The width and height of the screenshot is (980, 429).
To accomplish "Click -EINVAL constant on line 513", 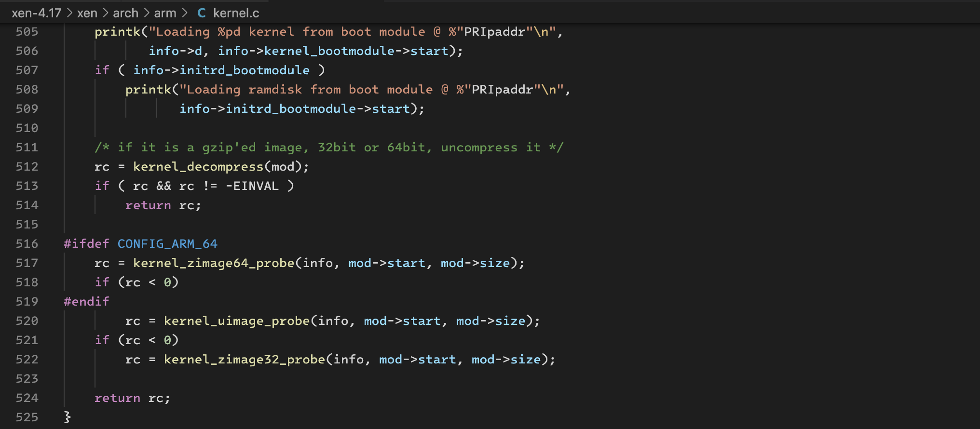I will (x=252, y=186).
